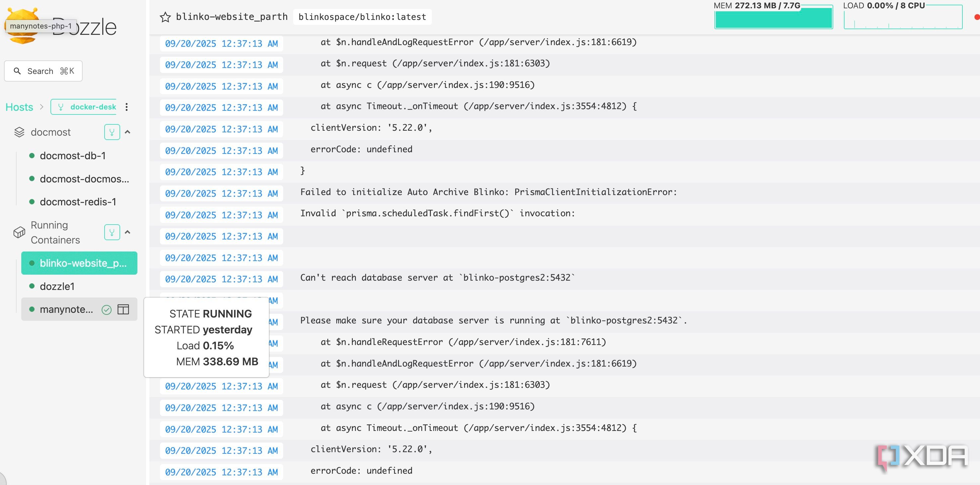Select the blinko-website_p... container
980x485 pixels.
pyautogui.click(x=79, y=263)
